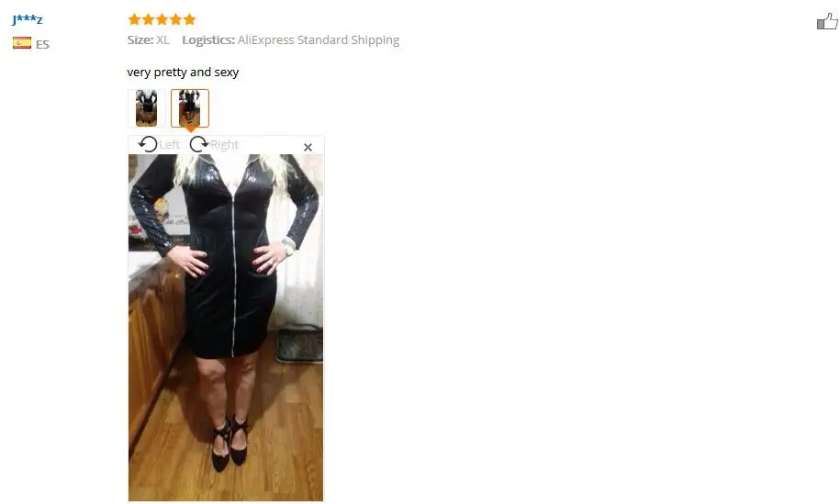Image resolution: width=840 pixels, height=504 pixels.
Task: Click the rotate Right arrow icon
Action: (199, 144)
